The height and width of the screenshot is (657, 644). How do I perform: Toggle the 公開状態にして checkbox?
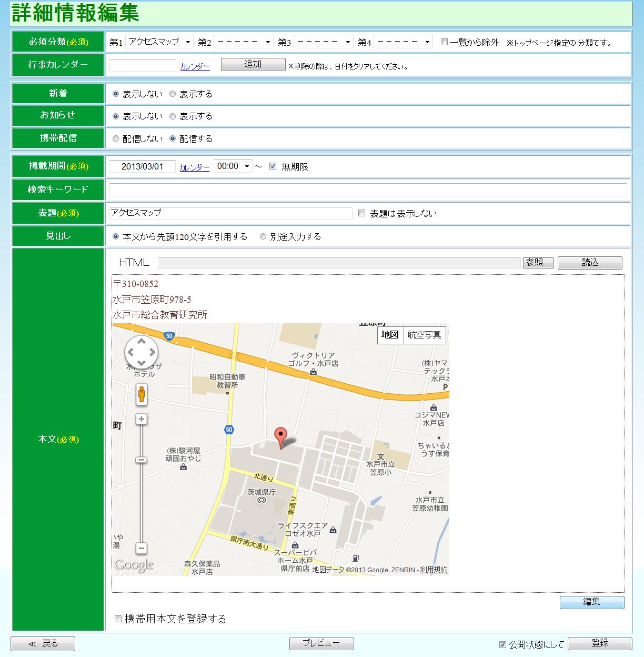pyautogui.click(x=502, y=644)
